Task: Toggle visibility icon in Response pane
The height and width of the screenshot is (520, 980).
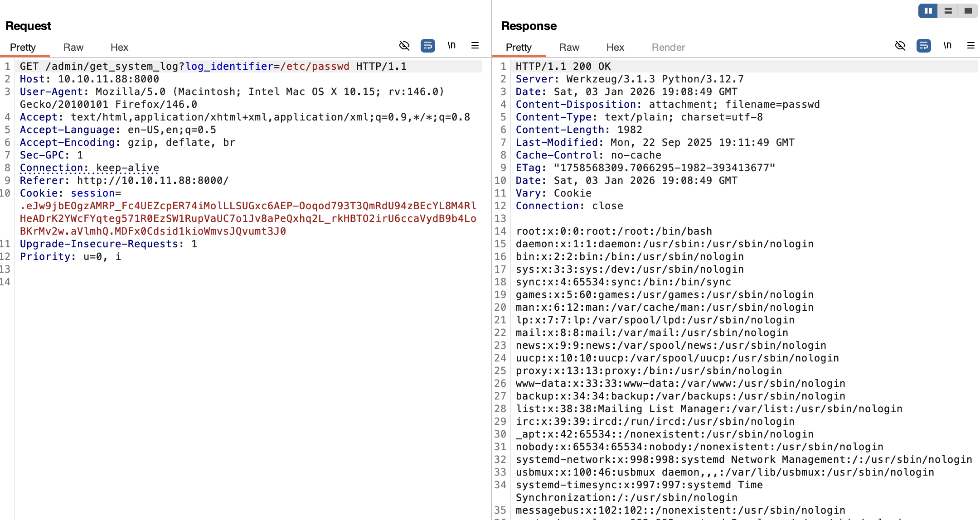Action: (x=900, y=46)
